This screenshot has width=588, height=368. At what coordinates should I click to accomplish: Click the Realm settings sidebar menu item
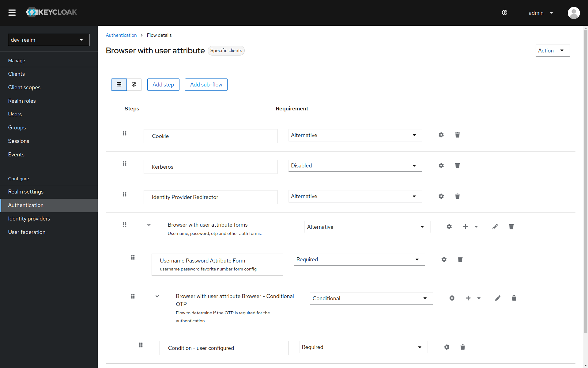(x=26, y=192)
